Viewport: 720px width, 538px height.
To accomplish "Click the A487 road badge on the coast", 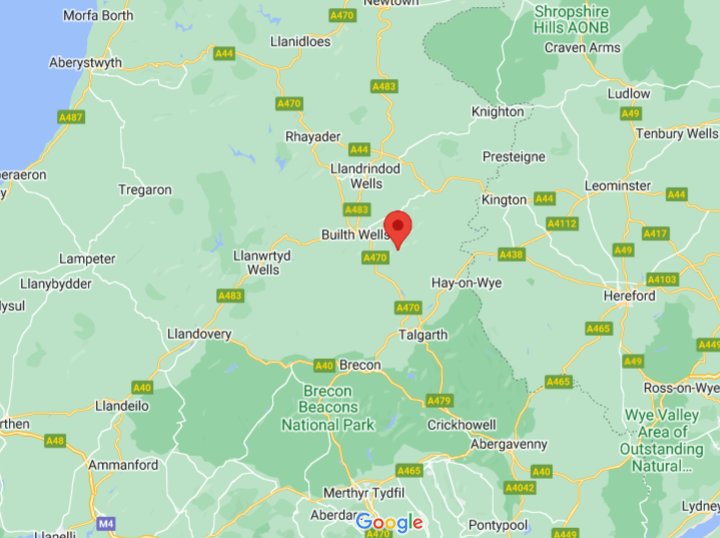I will point(71,117).
